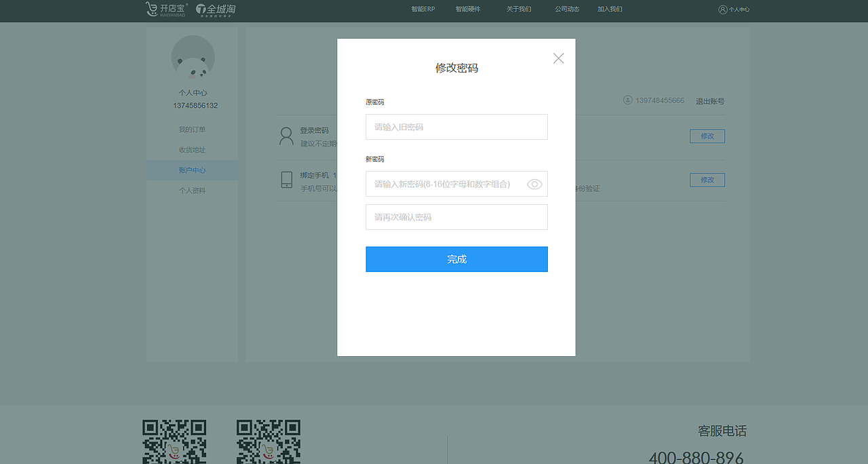The width and height of the screenshot is (868, 464).
Task: Close the 修改密码 dialog with the X
Action: [558, 58]
